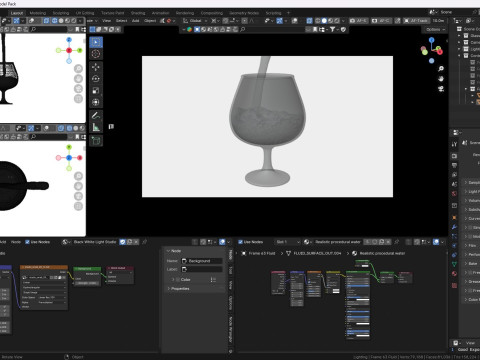Switch to wireframe shading in main header
480x360 pixels.
tap(318, 21)
